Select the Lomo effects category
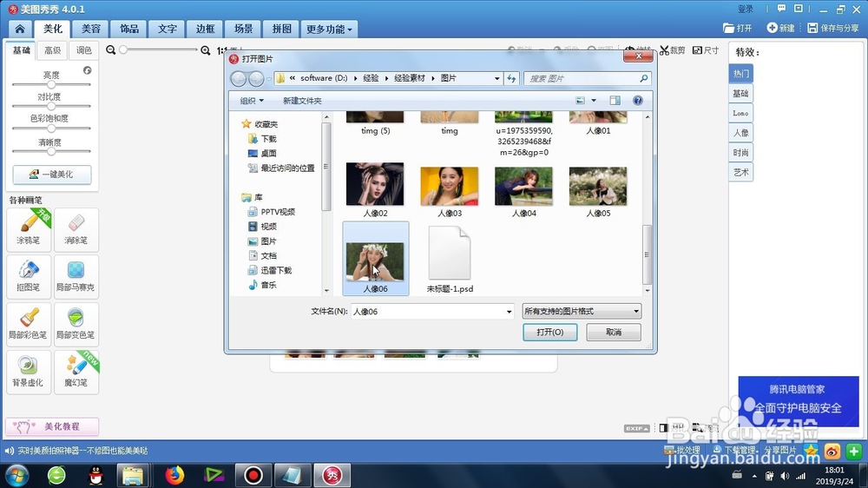Screen dimensions: 868x488 pyautogui.click(x=740, y=113)
